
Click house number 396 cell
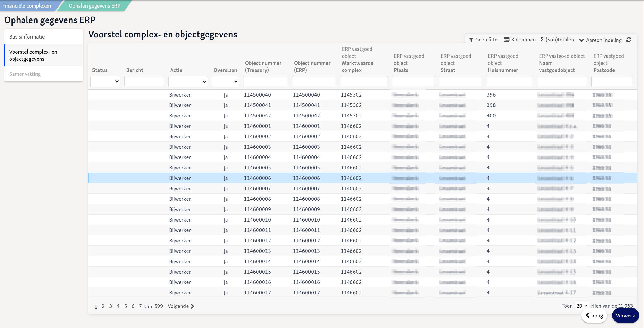[491, 95]
